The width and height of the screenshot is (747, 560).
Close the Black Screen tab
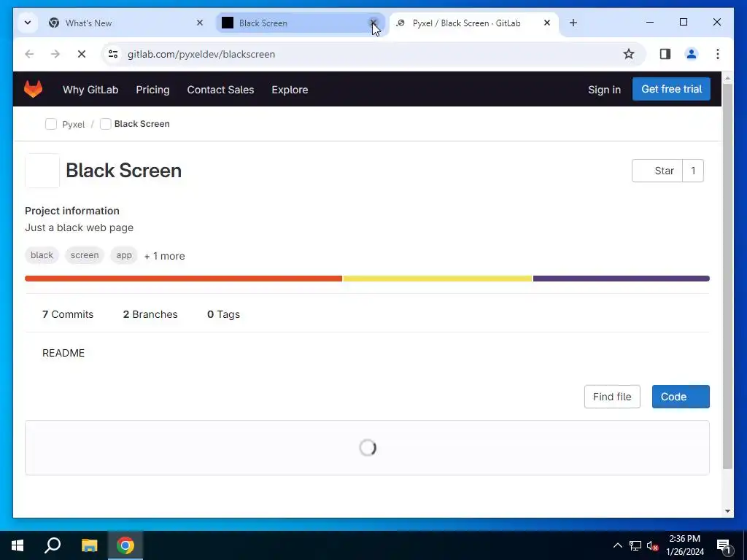(373, 23)
